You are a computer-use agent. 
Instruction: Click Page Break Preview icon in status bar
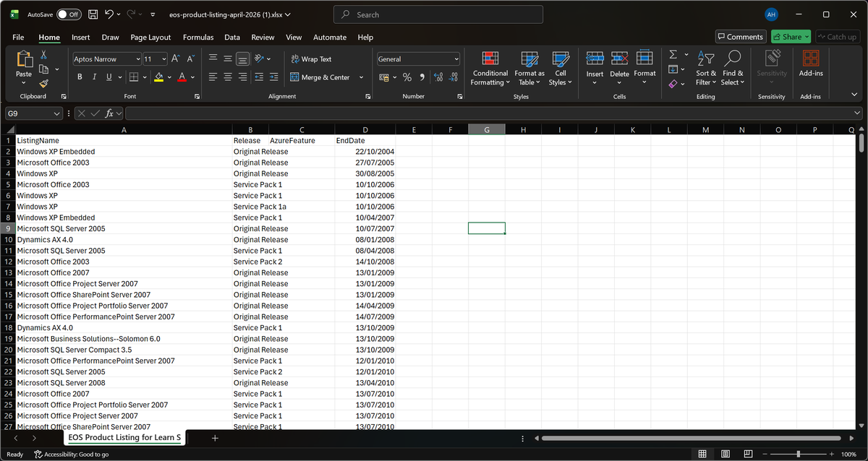749,454
